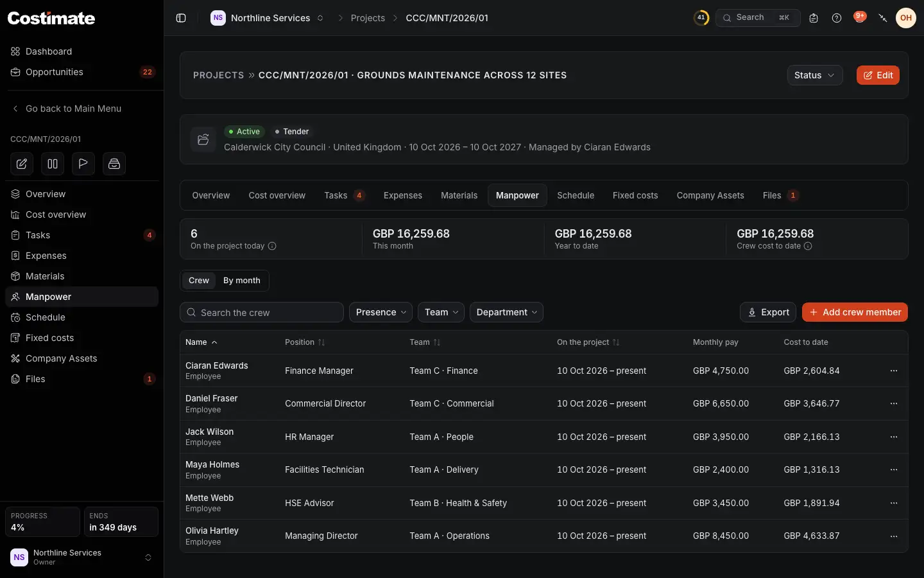Viewport: 924px width, 578px height.
Task: Click the collapse arrows icon in the top bar
Action: tap(883, 18)
